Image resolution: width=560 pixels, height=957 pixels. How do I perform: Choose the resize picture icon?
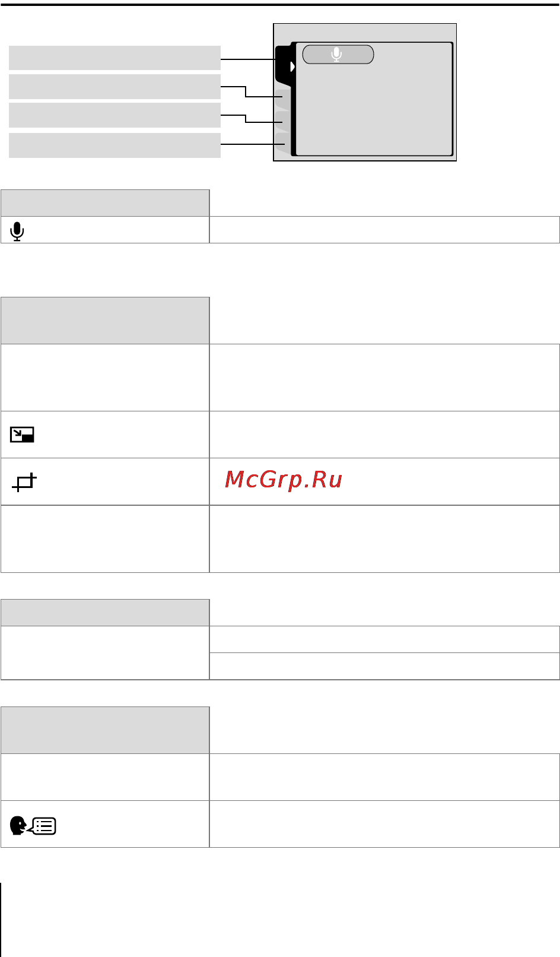(x=22, y=435)
